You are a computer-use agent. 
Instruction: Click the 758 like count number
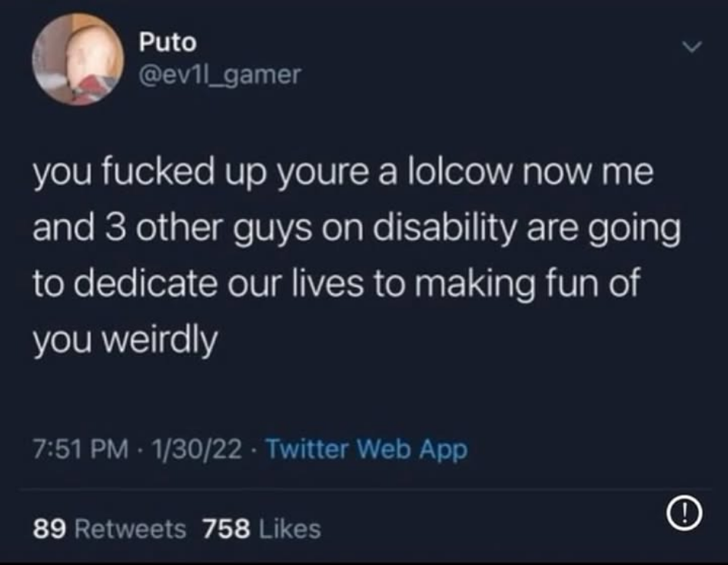coord(226,529)
